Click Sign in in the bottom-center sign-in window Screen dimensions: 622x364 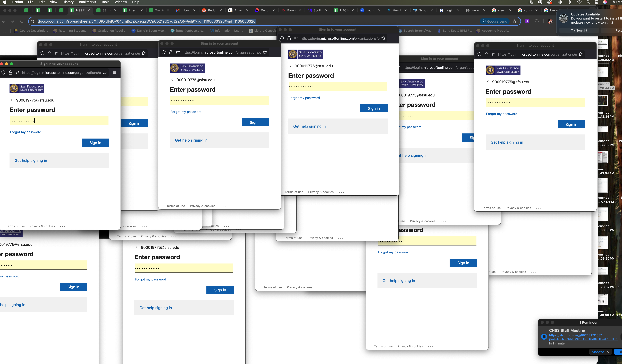[220, 290]
